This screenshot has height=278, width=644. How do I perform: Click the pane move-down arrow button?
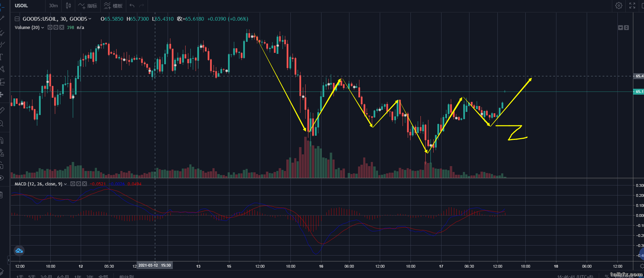coord(621,28)
